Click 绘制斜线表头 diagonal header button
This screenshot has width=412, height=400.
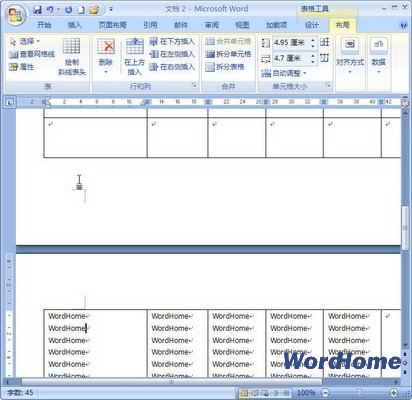coord(72,57)
